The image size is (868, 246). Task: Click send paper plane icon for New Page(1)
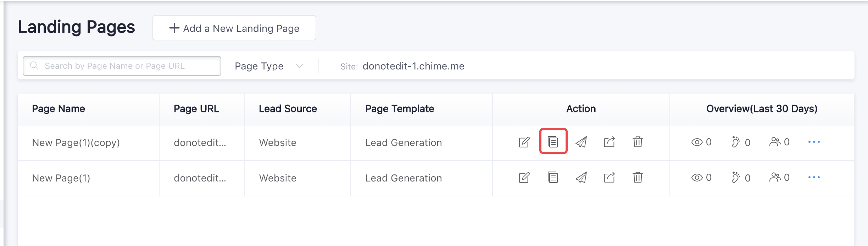(581, 178)
